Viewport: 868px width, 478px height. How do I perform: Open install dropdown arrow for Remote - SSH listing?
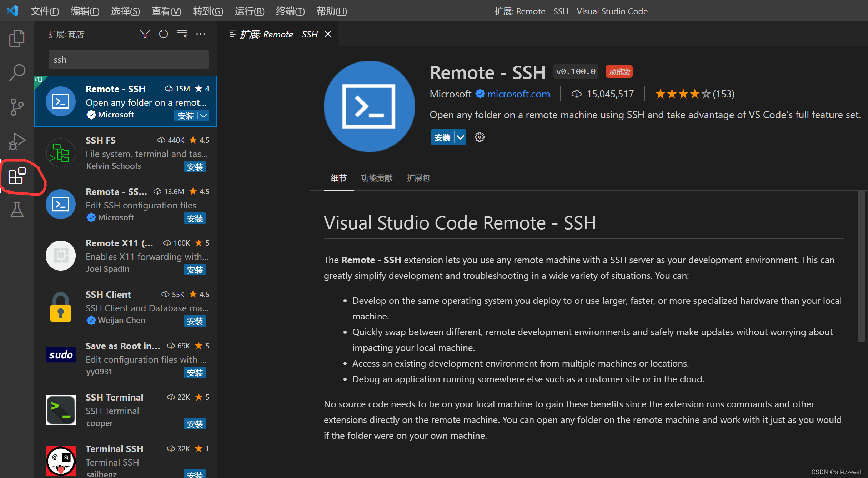[x=204, y=115]
